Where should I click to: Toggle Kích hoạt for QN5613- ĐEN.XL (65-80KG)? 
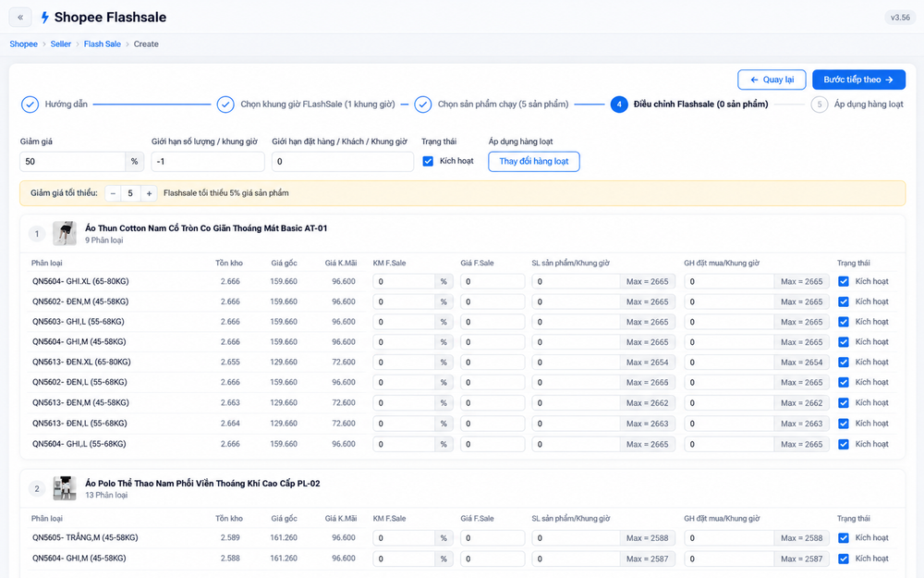click(844, 363)
